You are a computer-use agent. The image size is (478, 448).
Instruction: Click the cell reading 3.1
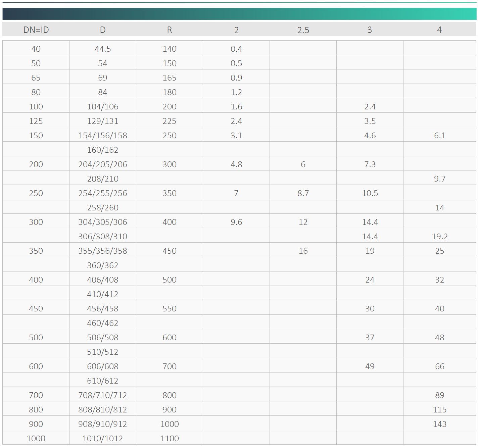(x=236, y=136)
